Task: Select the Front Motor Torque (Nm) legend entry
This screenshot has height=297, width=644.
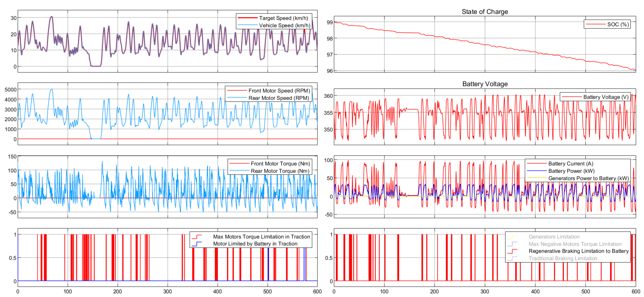Action: [x=280, y=164]
